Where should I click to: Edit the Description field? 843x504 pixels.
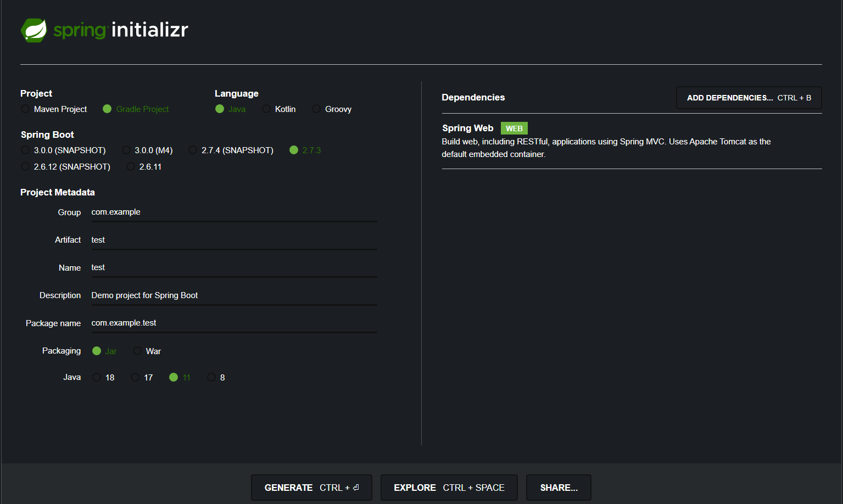[x=234, y=295]
